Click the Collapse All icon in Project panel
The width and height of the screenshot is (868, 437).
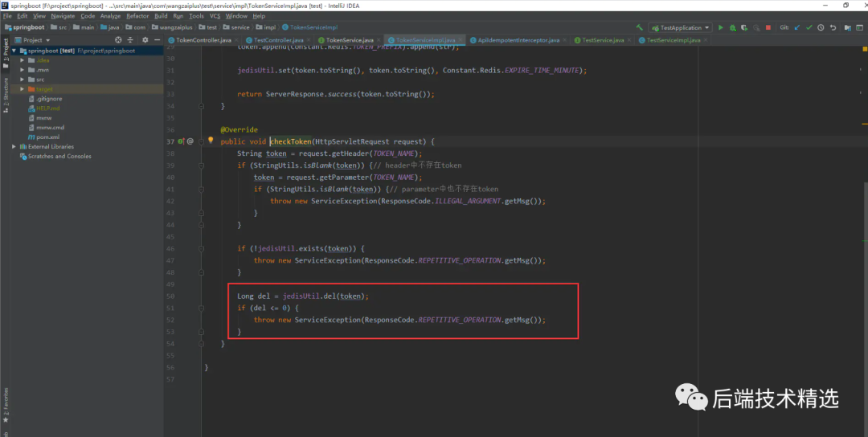coord(131,40)
